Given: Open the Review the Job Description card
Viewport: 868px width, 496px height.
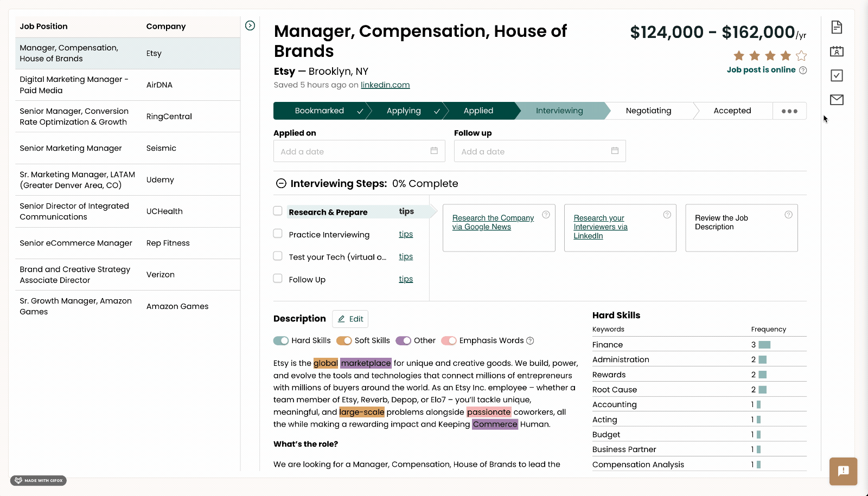Looking at the screenshot, I should tap(742, 228).
